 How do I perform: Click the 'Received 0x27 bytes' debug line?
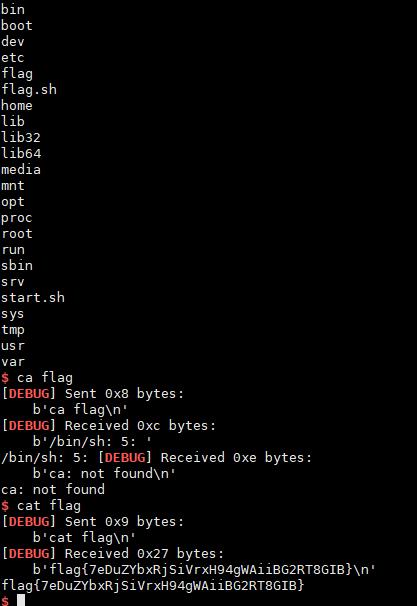click(113, 554)
